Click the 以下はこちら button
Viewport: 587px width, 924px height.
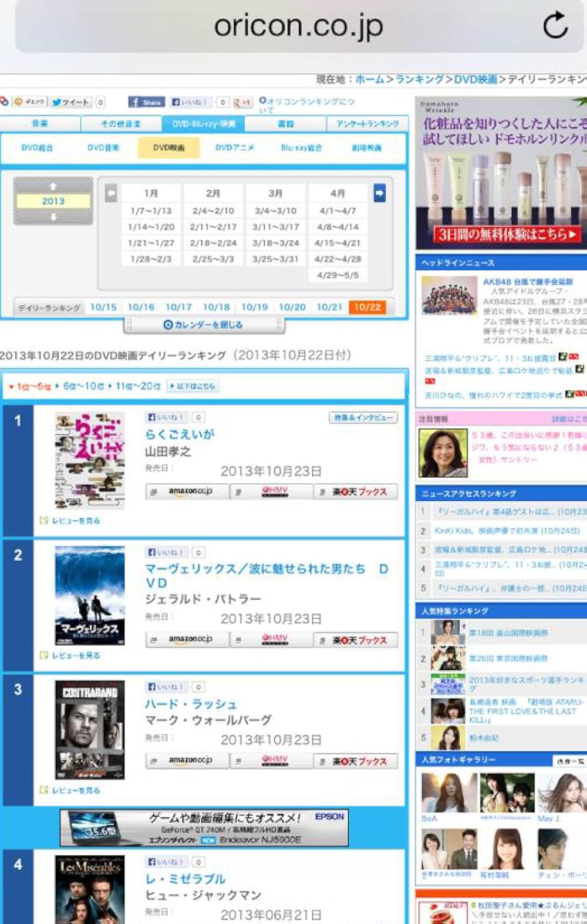pyautogui.click(x=193, y=386)
